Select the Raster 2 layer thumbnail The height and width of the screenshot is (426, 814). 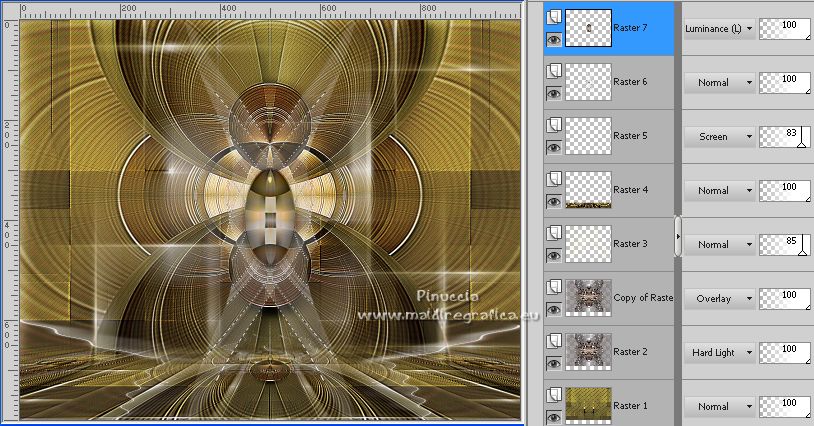tap(588, 352)
